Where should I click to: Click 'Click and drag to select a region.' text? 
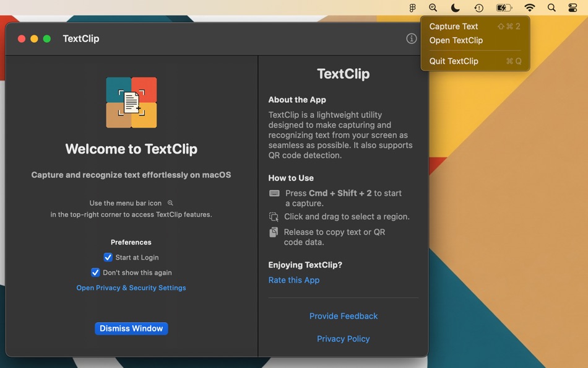(x=347, y=217)
